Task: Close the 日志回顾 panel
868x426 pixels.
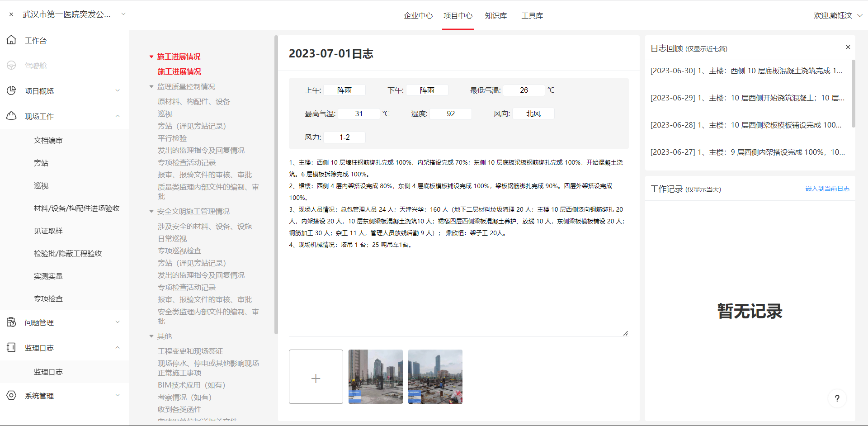Action: [848, 47]
